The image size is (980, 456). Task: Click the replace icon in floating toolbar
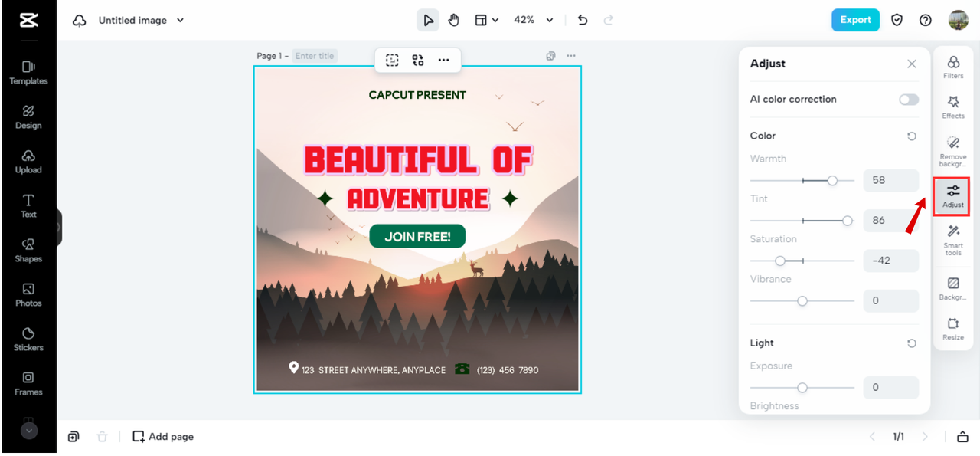click(418, 60)
